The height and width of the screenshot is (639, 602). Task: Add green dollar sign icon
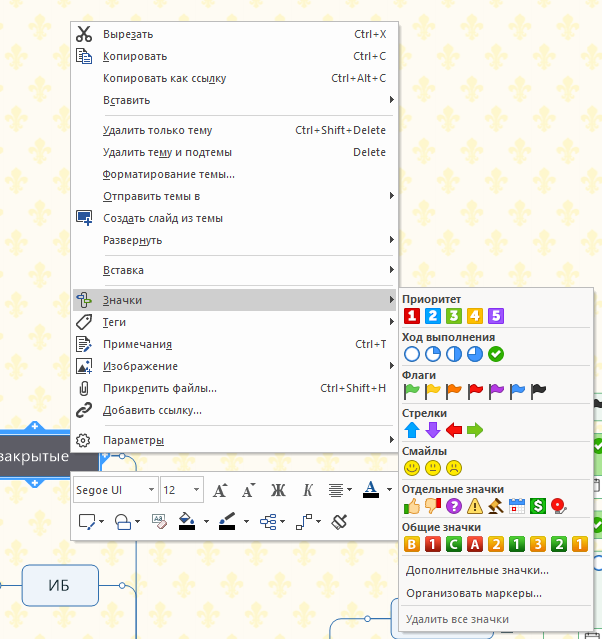click(538, 506)
